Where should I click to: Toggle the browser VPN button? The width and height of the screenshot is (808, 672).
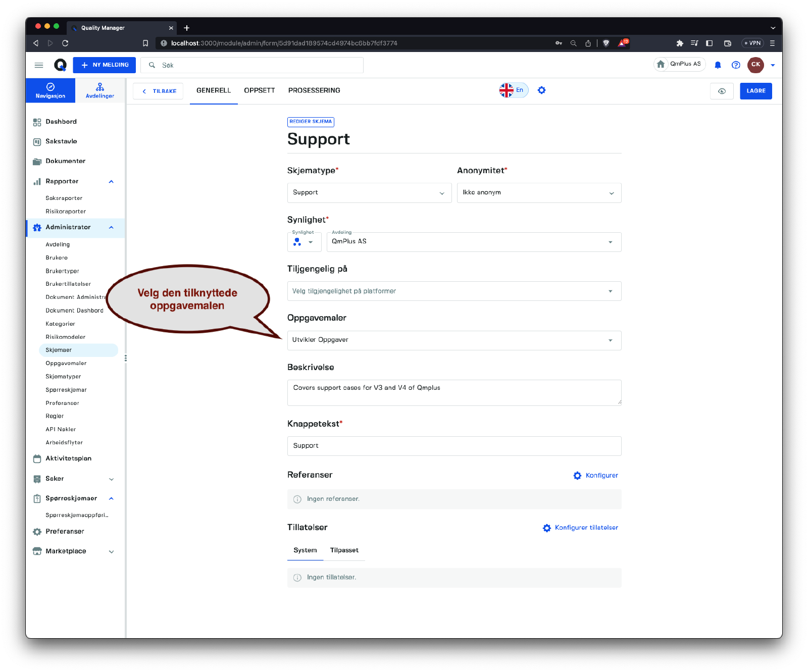pyautogui.click(x=752, y=43)
